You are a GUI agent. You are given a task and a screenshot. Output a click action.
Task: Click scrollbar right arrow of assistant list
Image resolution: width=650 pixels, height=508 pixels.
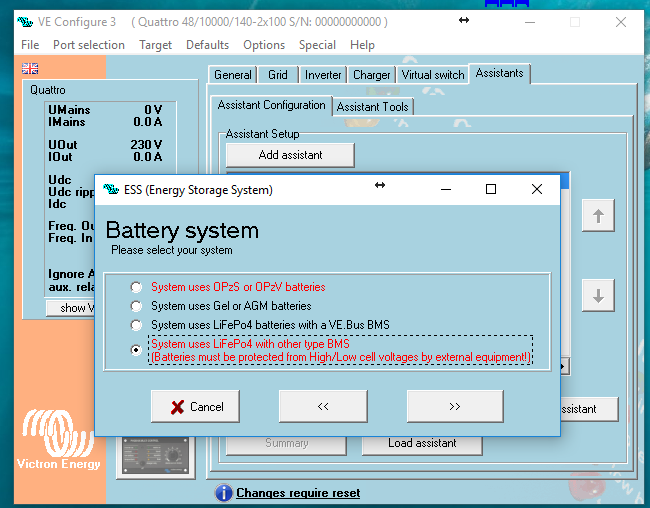564,367
